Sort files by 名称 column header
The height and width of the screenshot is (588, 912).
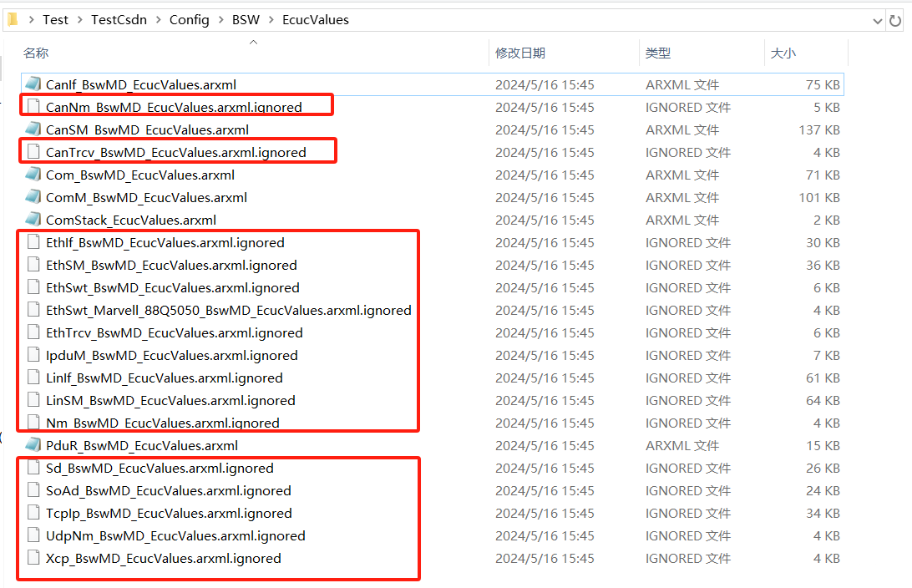[36, 53]
